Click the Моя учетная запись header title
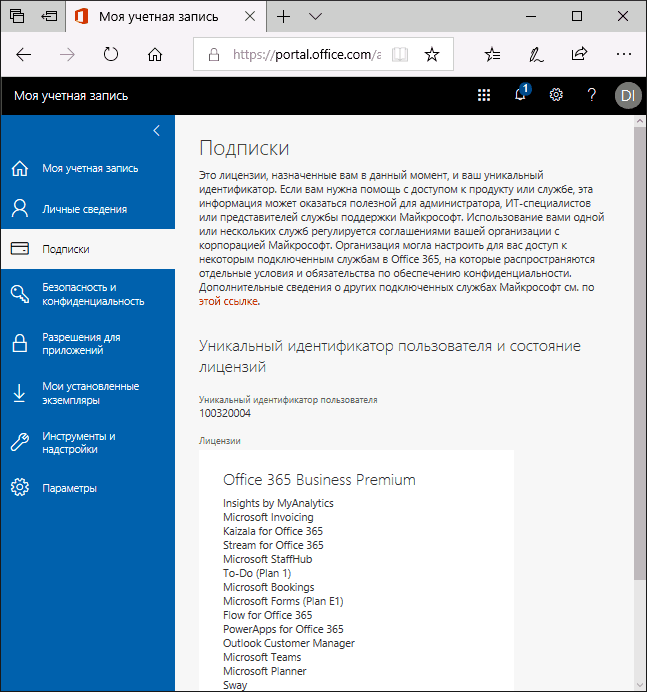Screen dimensions: 647x692 click(x=71, y=96)
